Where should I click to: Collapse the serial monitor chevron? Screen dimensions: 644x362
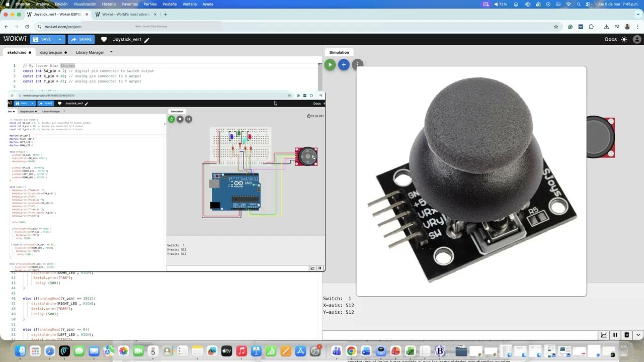pos(638,335)
